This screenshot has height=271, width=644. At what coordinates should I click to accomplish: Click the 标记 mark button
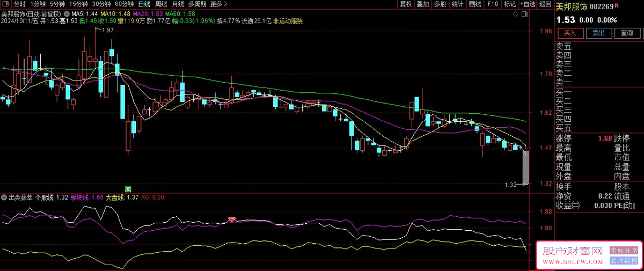click(509, 4)
